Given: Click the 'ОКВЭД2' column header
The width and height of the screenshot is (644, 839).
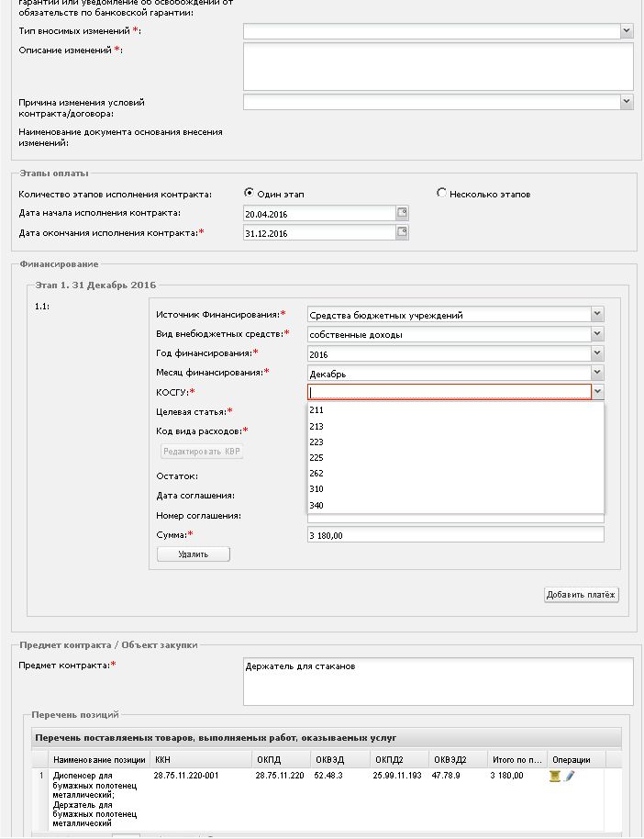Looking at the screenshot, I should [x=458, y=759].
